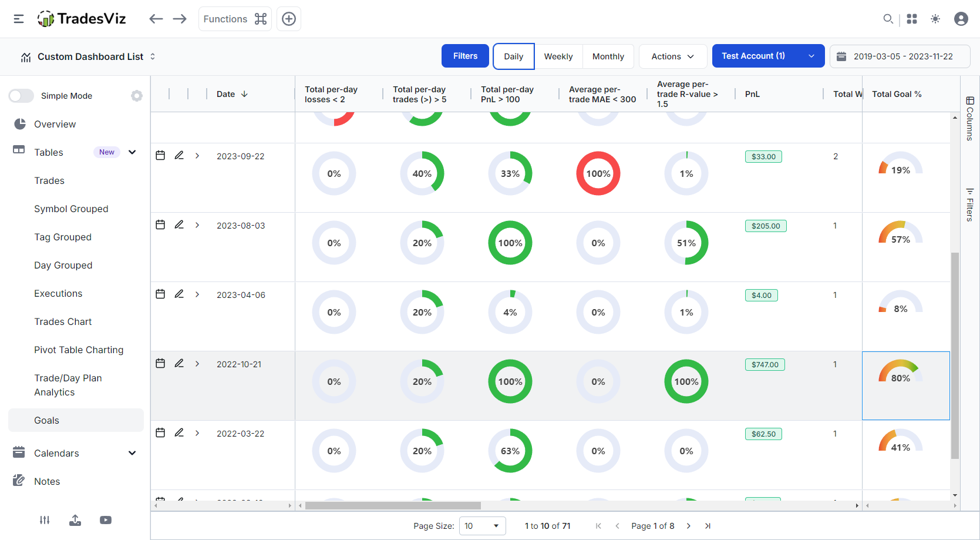The image size is (980, 540).
Task: Click the 51% R-value ring for 2023-08-03
Action: pyautogui.click(x=686, y=243)
